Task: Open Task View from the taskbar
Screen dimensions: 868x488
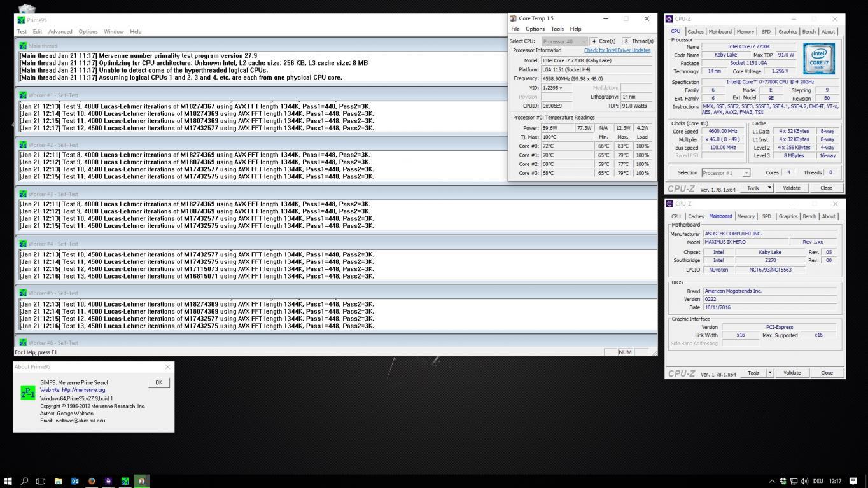Action: (41, 481)
